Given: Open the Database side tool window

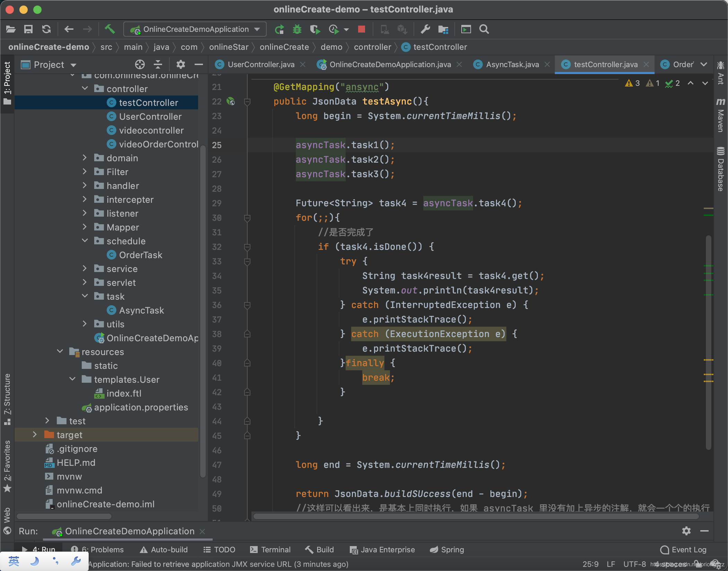Looking at the screenshot, I should coord(721,169).
